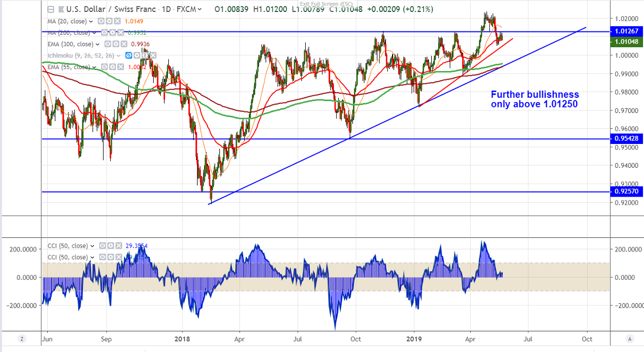Screen dimensions: 644x352
Task: Delete the MA (200, close) indicator
Action: coord(121,33)
